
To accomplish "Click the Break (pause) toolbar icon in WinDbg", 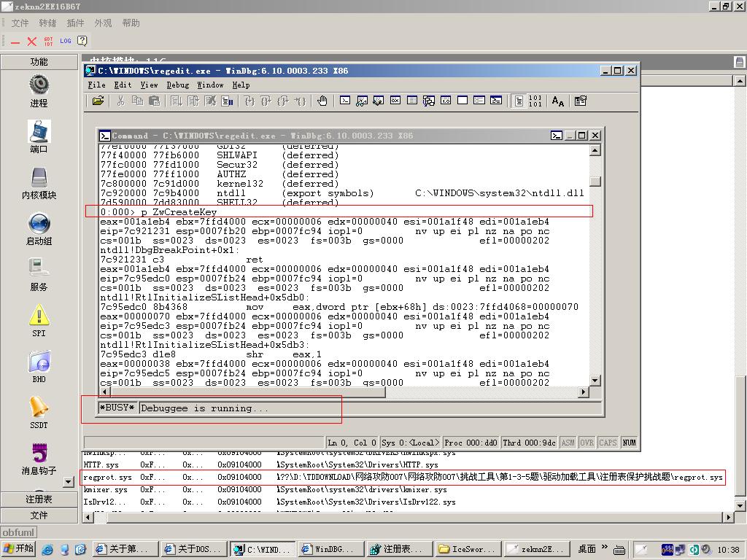I will click(x=228, y=101).
